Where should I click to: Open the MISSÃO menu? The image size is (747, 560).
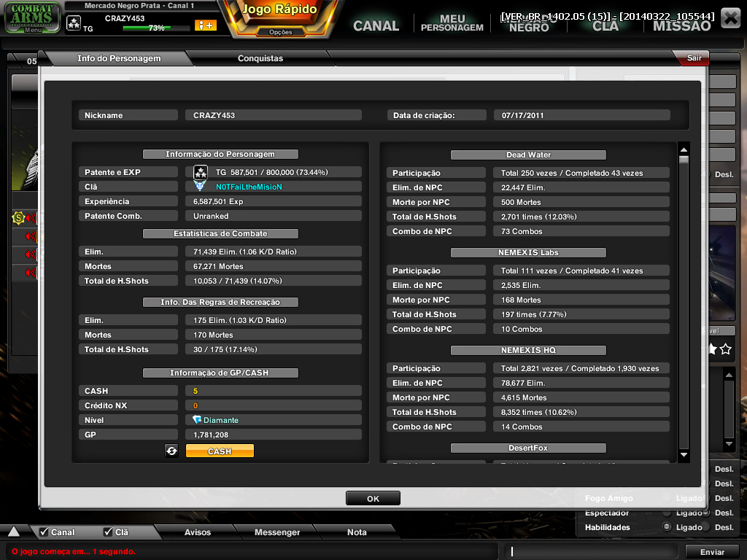coord(682,26)
